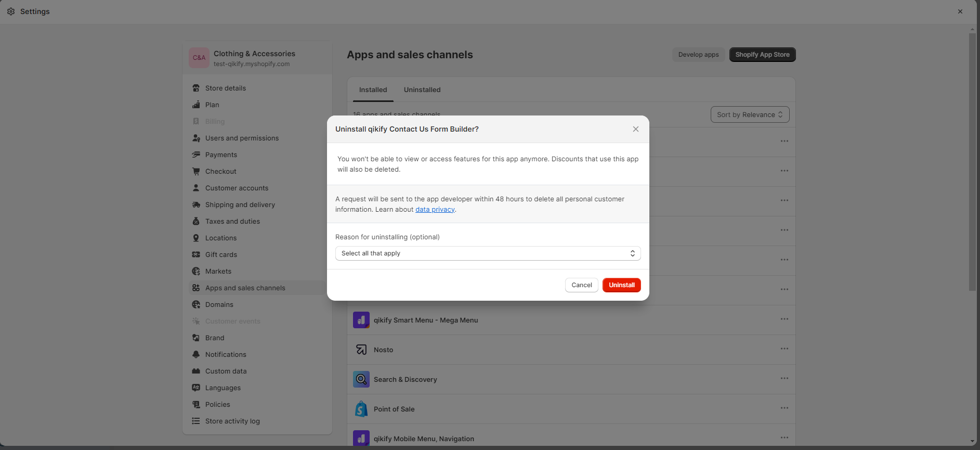Viewport: 980px width, 450px height.
Task: Open more actions for Point of Sale
Action: tap(785, 408)
